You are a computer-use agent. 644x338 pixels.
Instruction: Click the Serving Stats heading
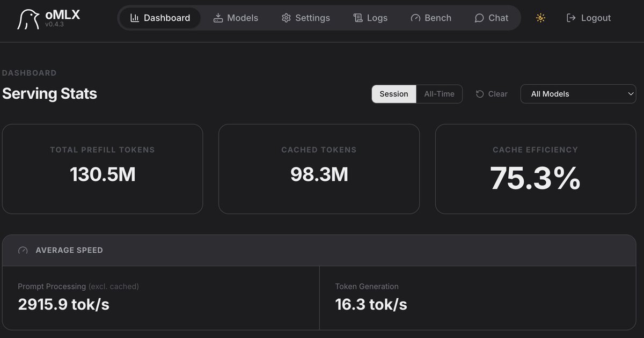[x=49, y=93]
